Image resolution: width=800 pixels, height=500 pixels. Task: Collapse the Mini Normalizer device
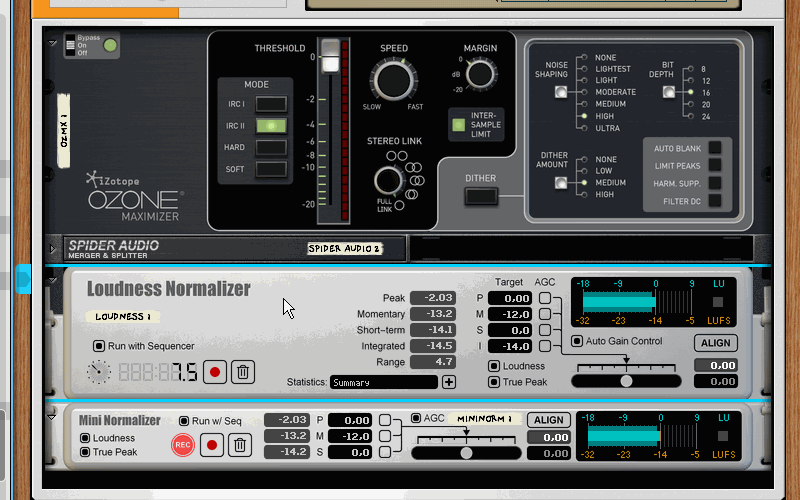52,417
